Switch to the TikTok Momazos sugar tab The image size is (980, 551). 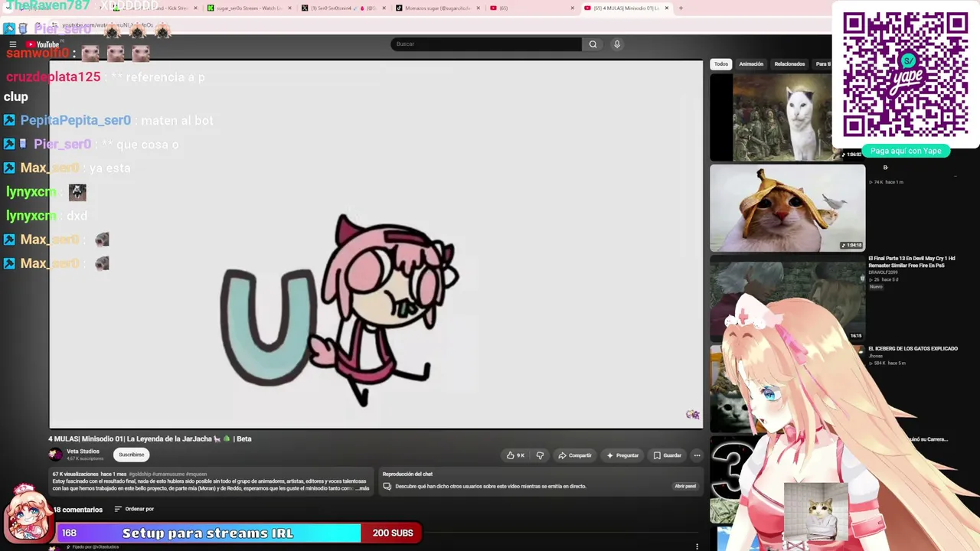tap(437, 8)
